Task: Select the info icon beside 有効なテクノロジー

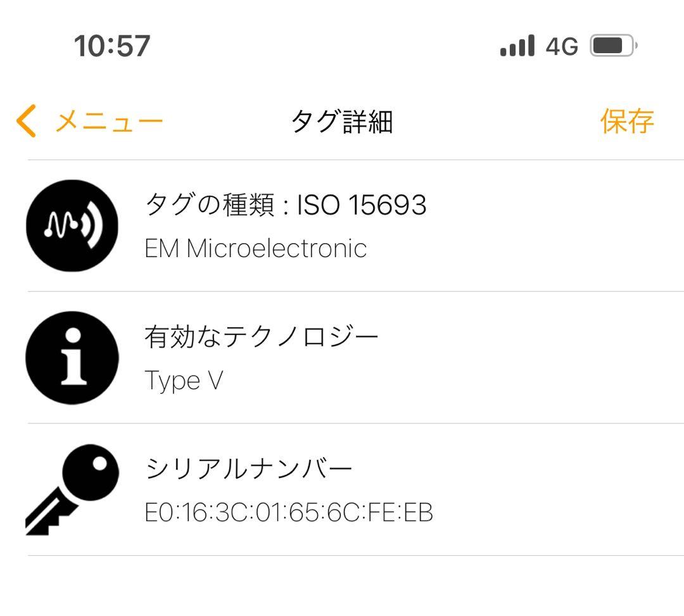Action: tap(72, 358)
